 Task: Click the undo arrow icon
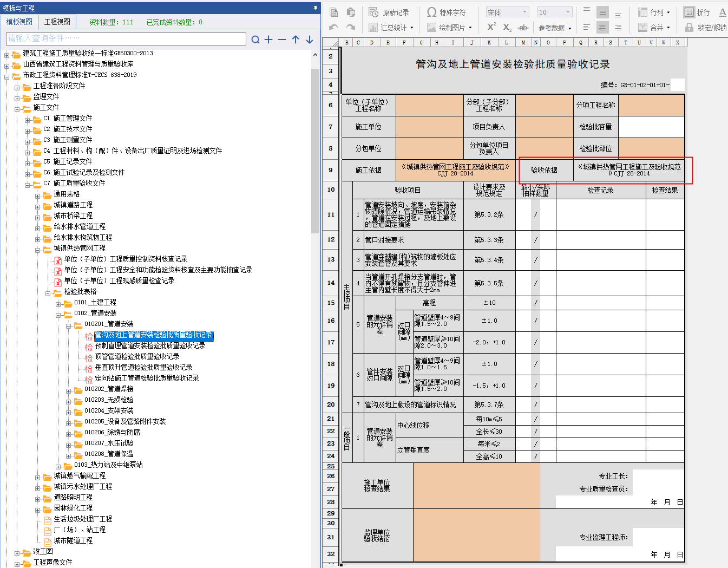333,27
